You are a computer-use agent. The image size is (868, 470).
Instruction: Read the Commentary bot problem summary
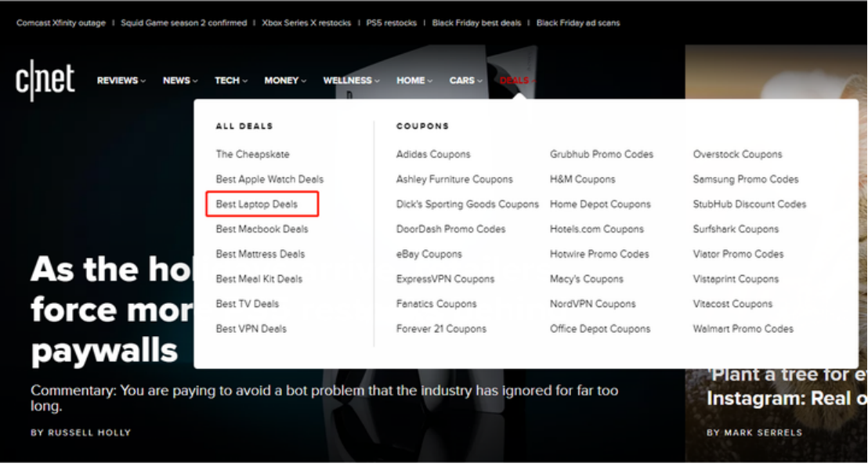pos(324,398)
